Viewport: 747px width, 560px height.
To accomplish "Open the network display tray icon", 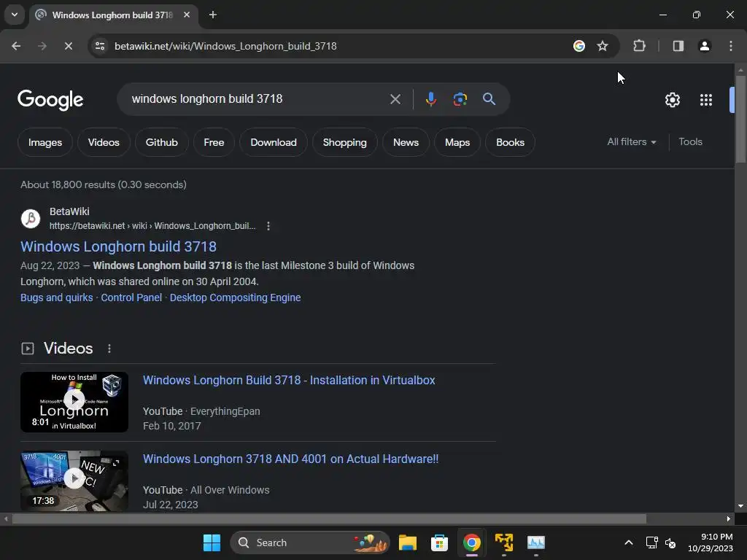I will 651,542.
